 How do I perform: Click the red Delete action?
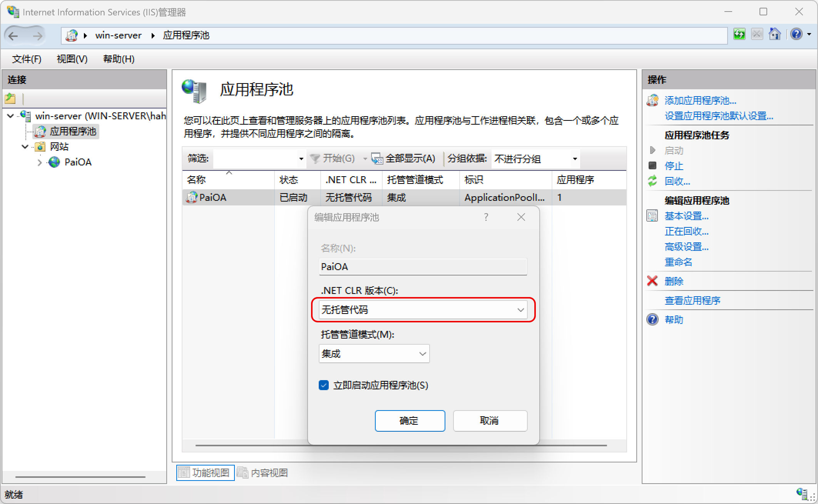click(x=674, y=281)
